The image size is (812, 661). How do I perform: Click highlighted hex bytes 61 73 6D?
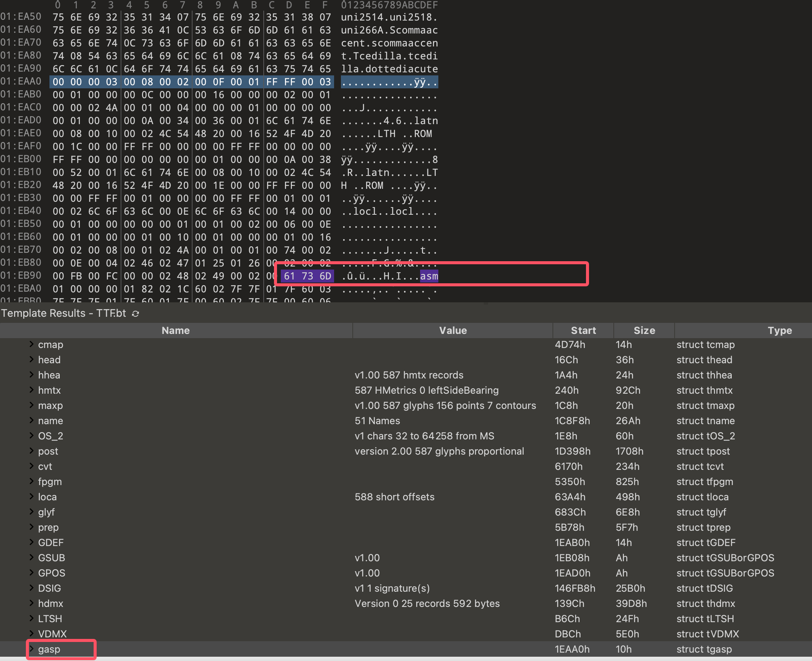point(307,276)
